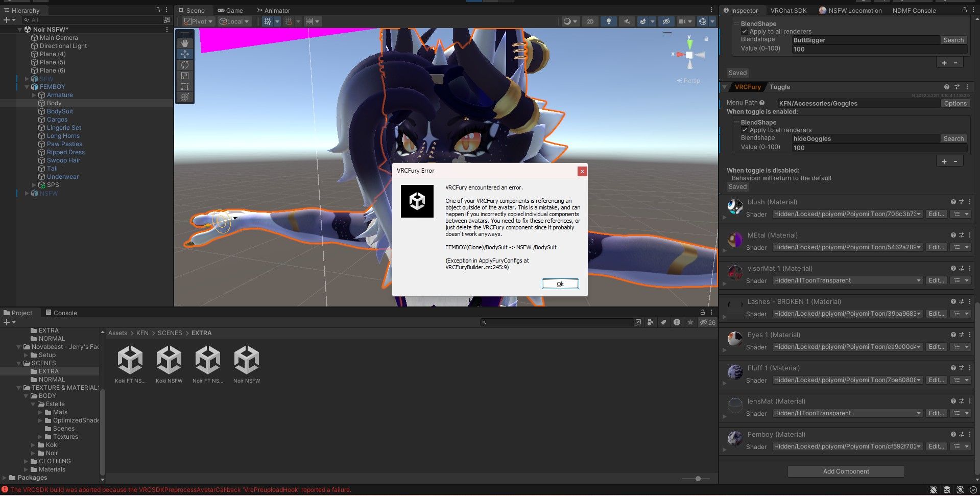Toggle grid visibility in Scene toolbar
The width and height of the screenshot is (980, 496).
pos(268,21)
